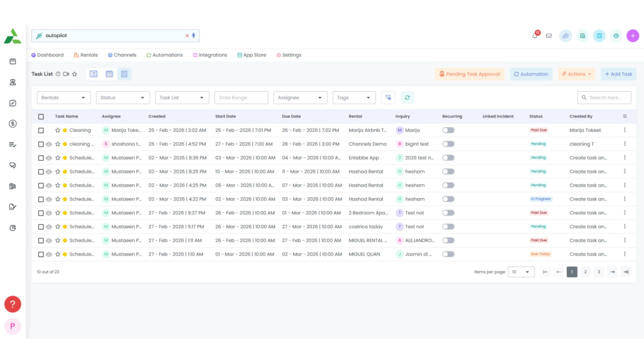644x362 pixels.
Task: Open the Dashboard tab
Action: tap(48, 55)
